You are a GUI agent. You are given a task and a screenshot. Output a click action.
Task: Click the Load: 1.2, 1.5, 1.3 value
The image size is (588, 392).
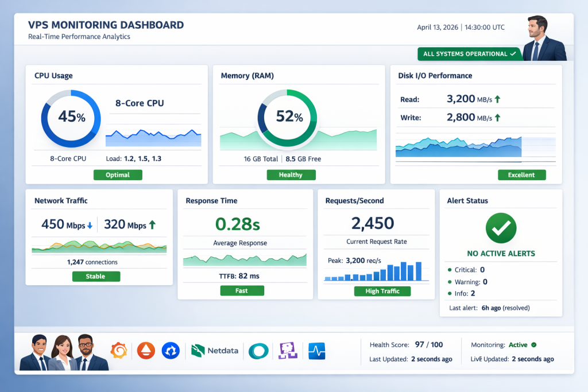point(133,159)
